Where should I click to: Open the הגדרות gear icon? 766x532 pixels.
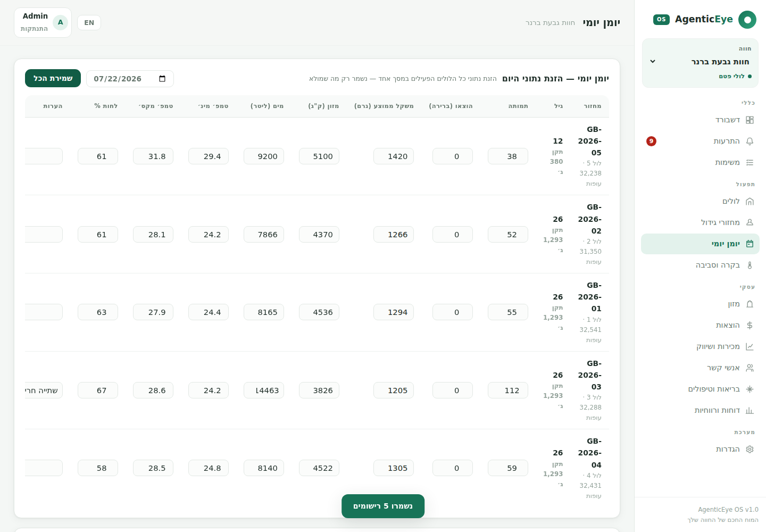(750, 450)
